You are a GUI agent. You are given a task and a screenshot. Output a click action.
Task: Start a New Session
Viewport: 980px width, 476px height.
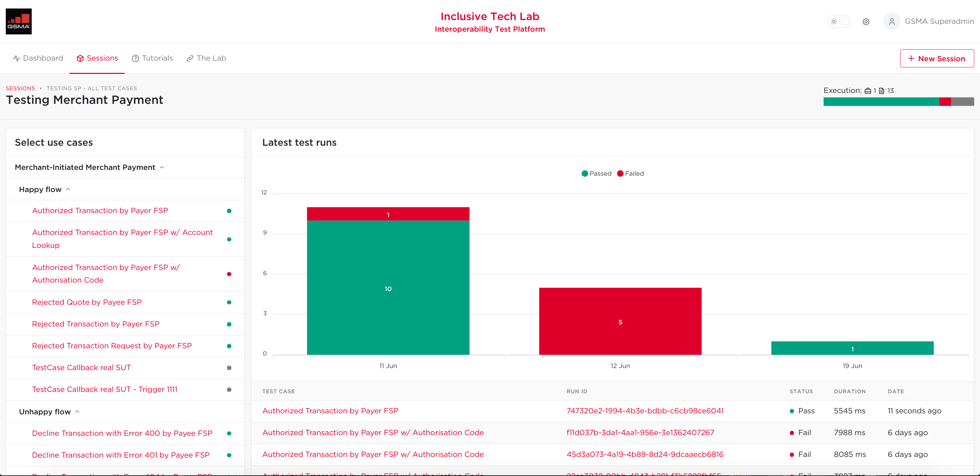(937, 59)
